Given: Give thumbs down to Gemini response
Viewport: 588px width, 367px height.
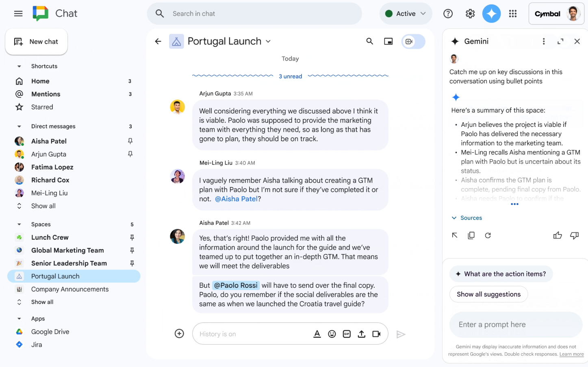Looking at the screenshot, I should [x=574, y=235].
